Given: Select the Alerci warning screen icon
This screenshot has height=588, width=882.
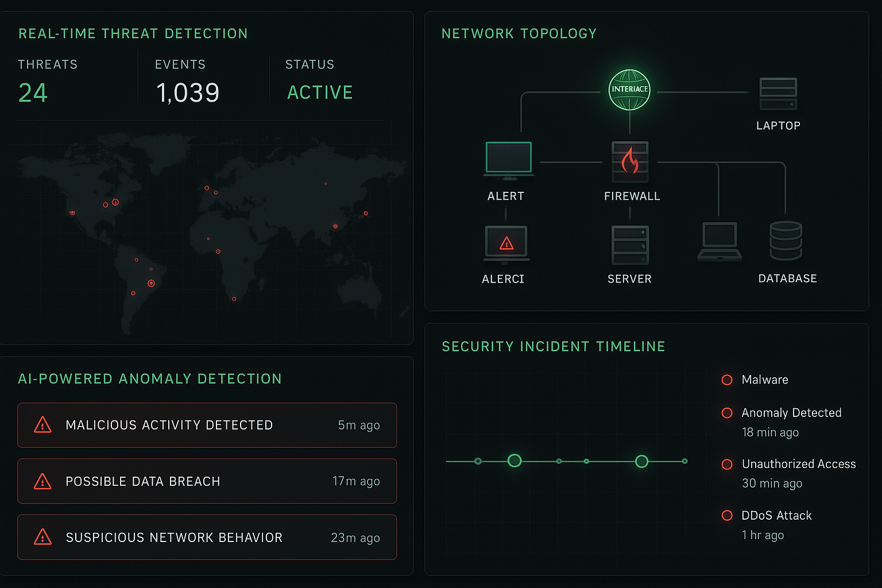Looking at the screenshot, I should [x=505, y=242].
